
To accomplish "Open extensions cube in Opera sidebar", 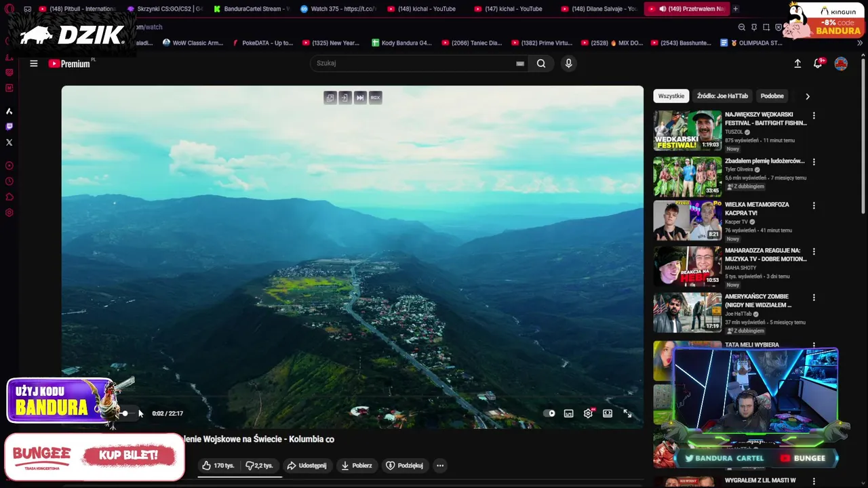I will pyautogui.click(x=9, y=197).
